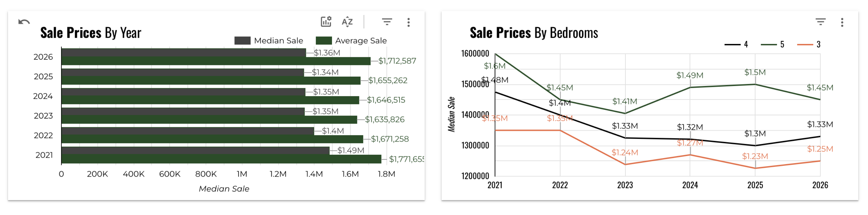Screen dimensions: 868x215
Task: Click the $1.5M label on 2025 green line
Action: pos(755,72)
